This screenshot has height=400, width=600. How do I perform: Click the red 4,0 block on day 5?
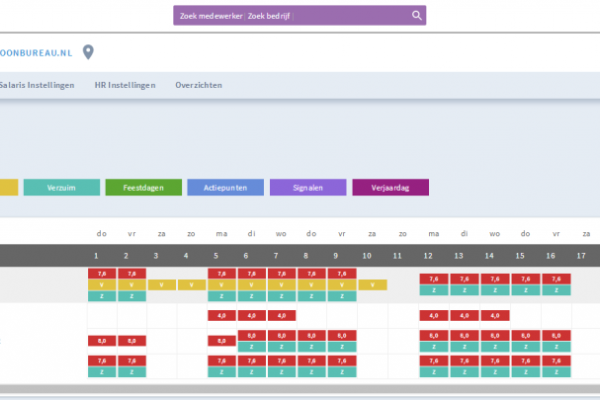(x=221, y=316)
